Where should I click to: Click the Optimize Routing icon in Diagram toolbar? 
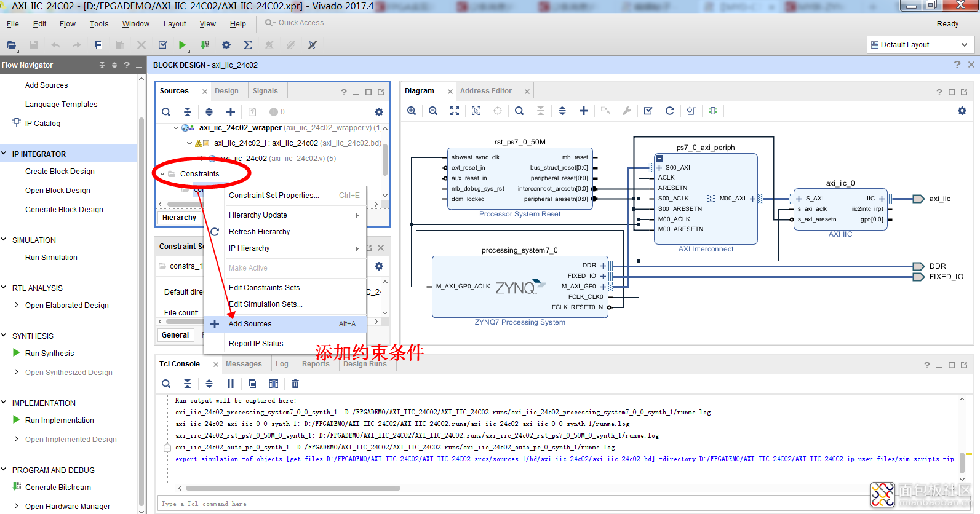[x=691, y=111]
